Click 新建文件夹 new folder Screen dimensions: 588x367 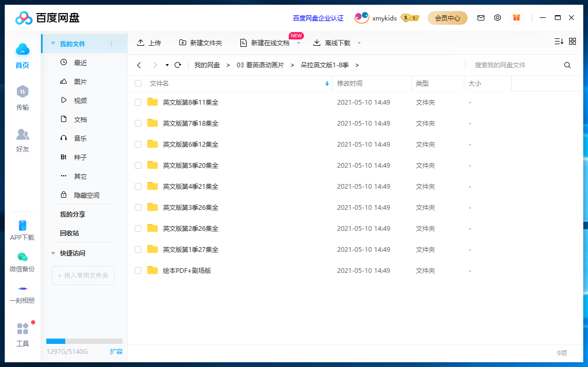click(200, 43)
